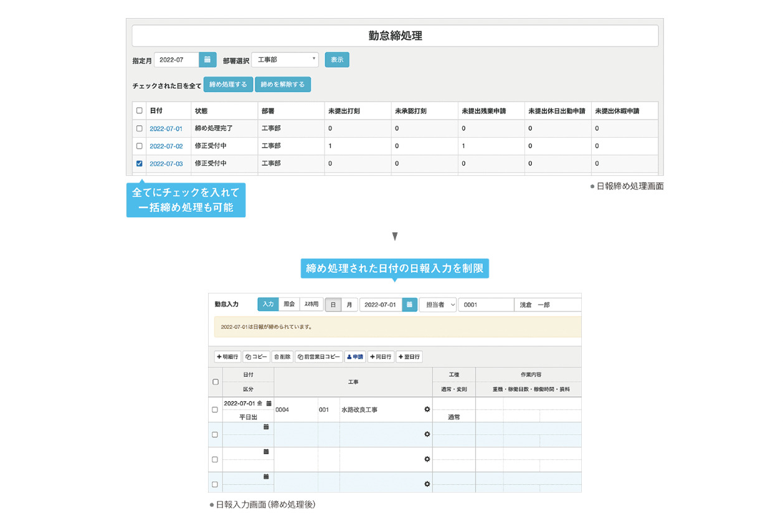Screen dimensions: 783x532
Task: Toggle select-all checkbox in 日報 input table header
Action: click(215, 382)
